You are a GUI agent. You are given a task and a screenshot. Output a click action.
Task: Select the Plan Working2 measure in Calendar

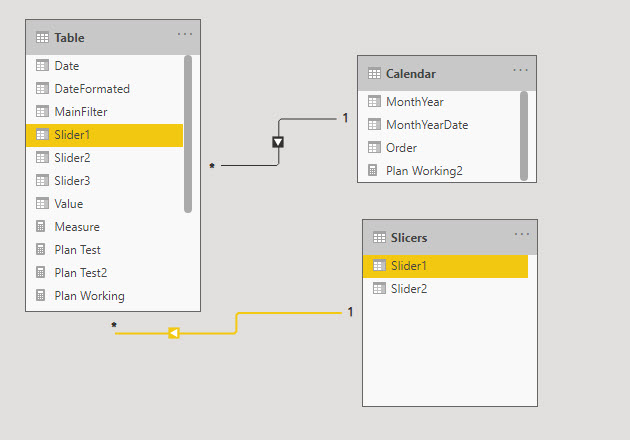click(439, 171)
